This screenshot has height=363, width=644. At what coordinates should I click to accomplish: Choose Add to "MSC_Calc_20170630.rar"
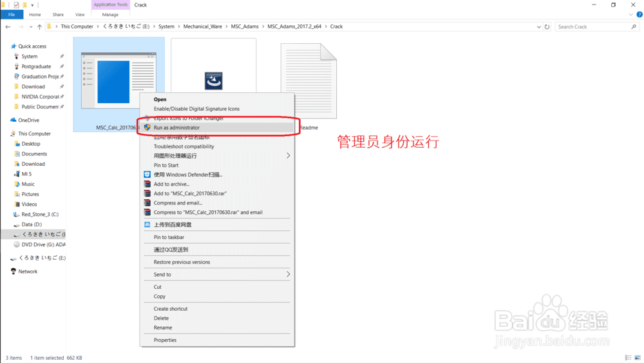point(217,193)
